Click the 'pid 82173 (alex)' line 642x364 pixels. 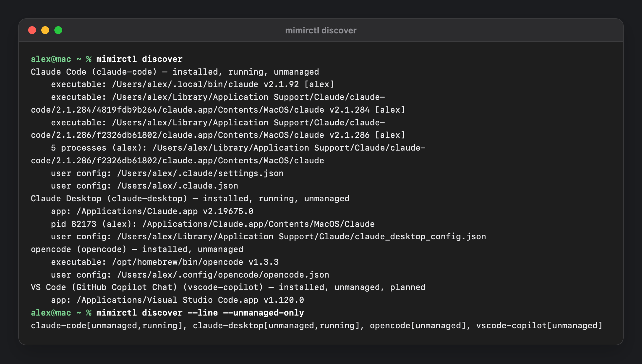pos(213,224)
